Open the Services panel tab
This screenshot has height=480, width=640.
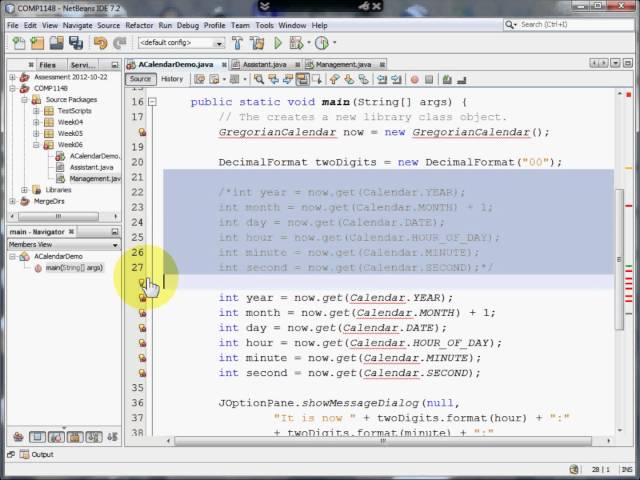coord(83,65)
